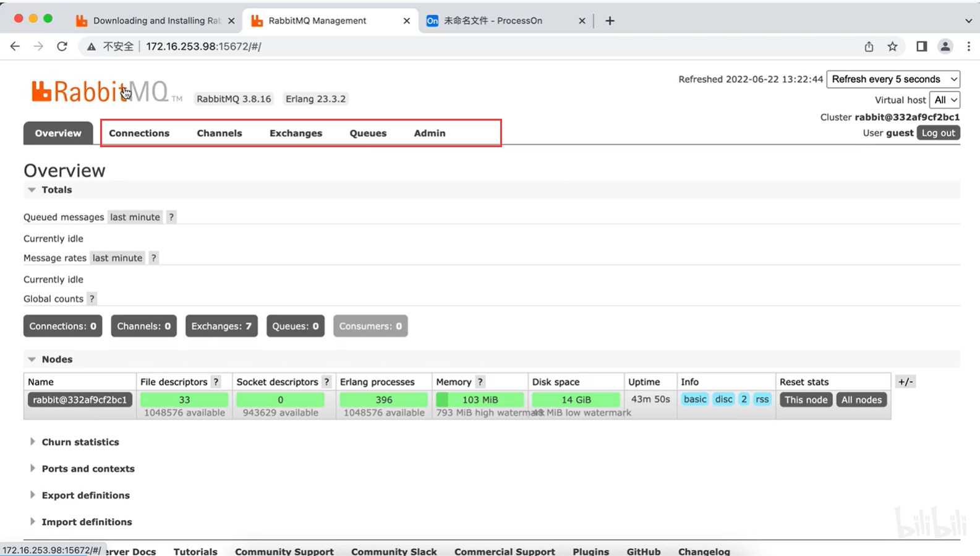The height and width of the screenshot is (556, 980).
Task: Click the yellow minimize dot
Action: pyautogui.click(x=33, y=19)
